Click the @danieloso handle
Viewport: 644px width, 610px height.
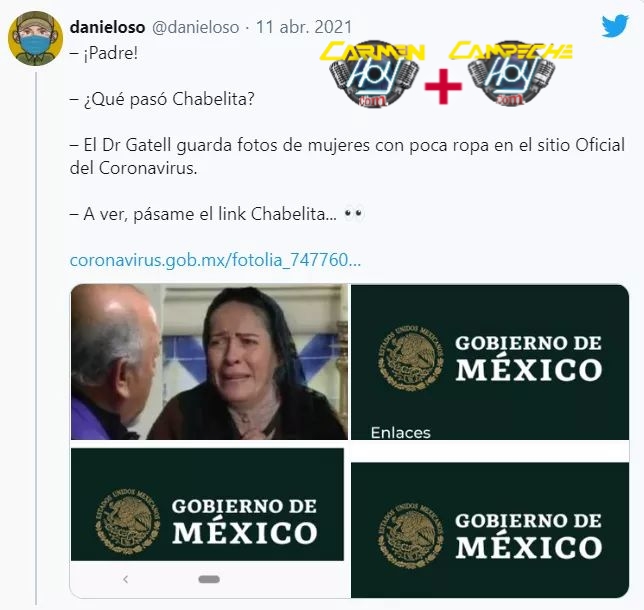coord(196,28)
